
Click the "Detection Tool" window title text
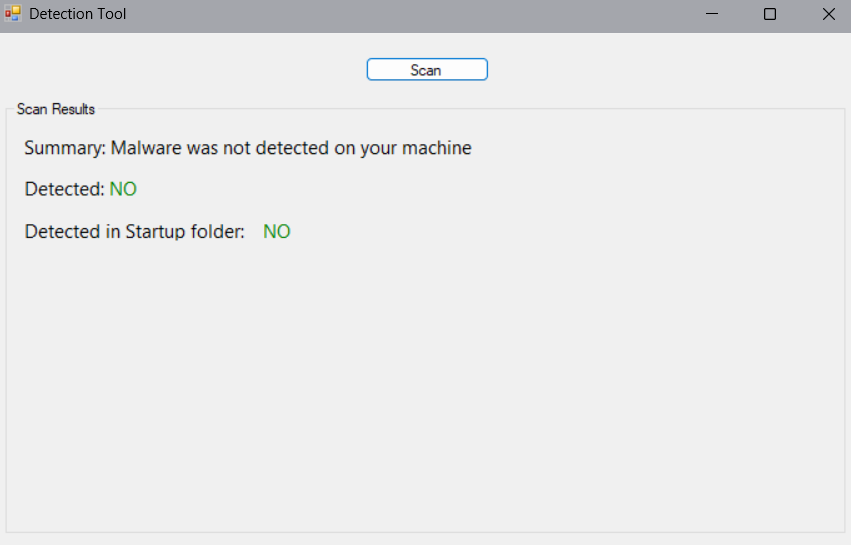coord(78,14)
